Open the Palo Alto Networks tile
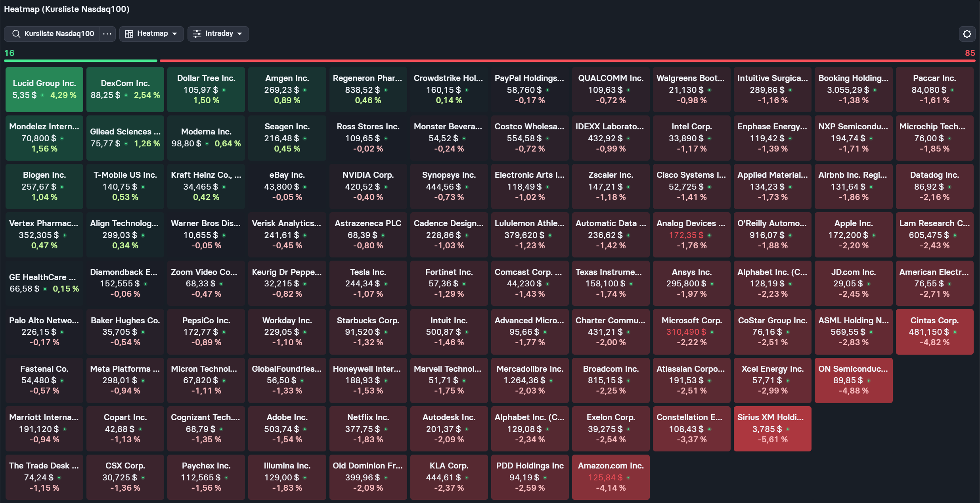 (44, 332)
